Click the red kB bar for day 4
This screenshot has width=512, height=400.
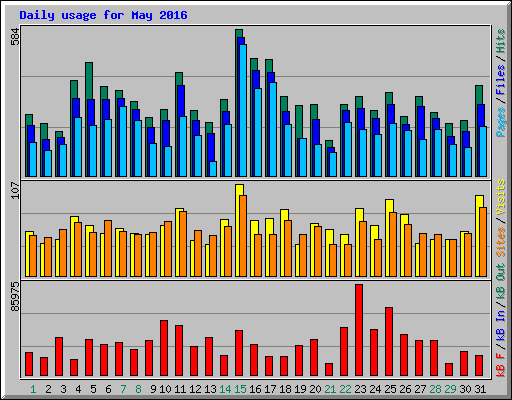[x=74, y=368]
